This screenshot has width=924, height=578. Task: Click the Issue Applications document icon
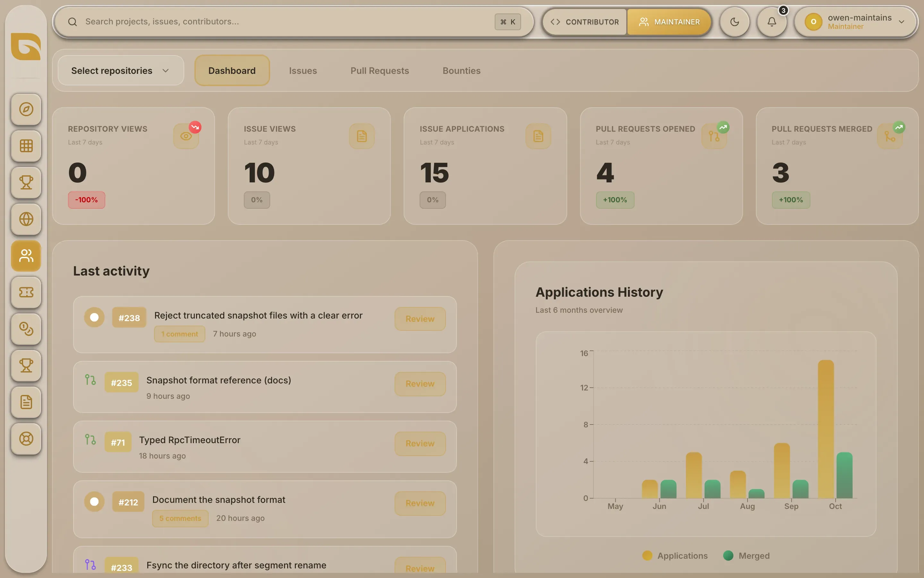click(538, 136)
